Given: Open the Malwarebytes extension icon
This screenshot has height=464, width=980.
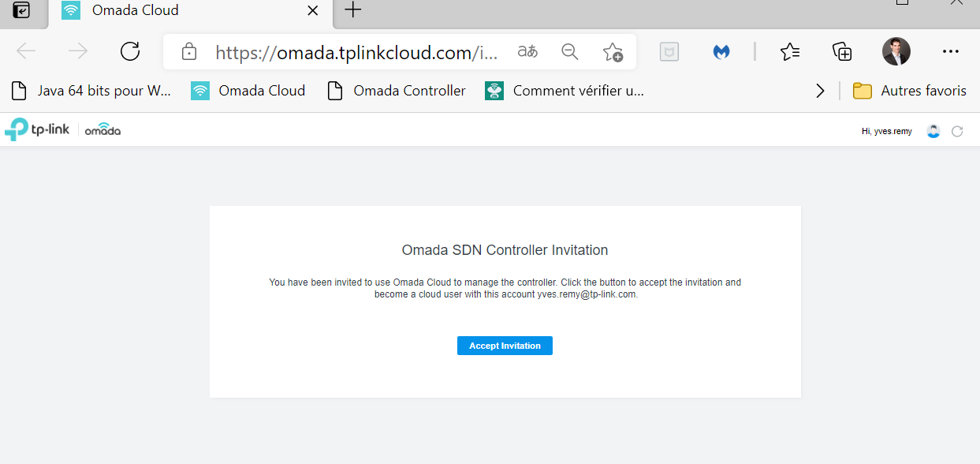Looking at the screenshot, I should tap(721, 52).
